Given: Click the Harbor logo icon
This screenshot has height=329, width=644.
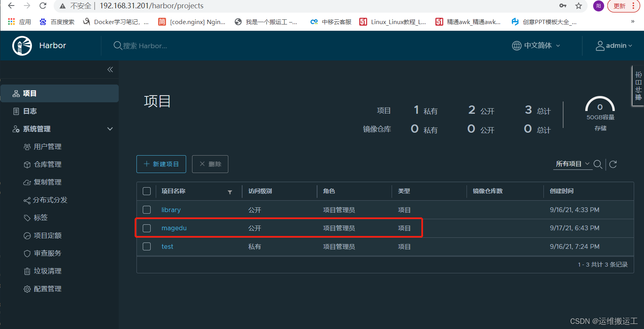Looking at the screenshot, I should point(22,46).
